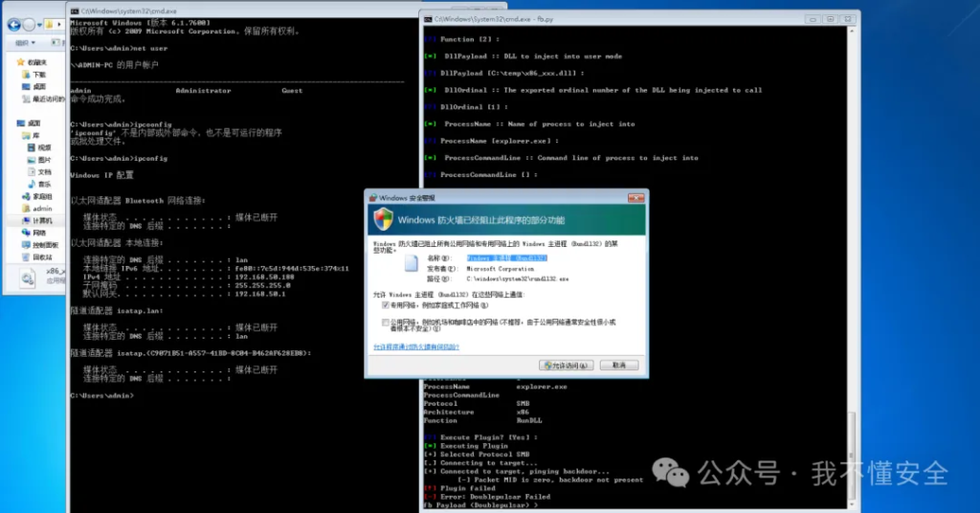Click the Windows Security Alert title bar icon

373,197
